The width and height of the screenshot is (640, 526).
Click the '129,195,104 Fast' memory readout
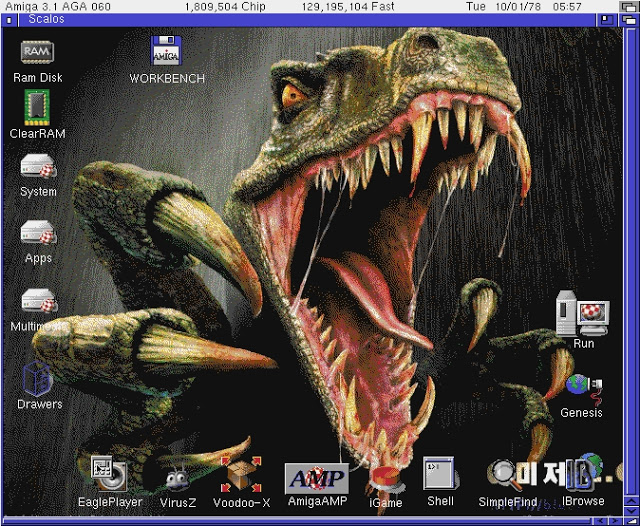pyautogui.click(x=348, y=7)
